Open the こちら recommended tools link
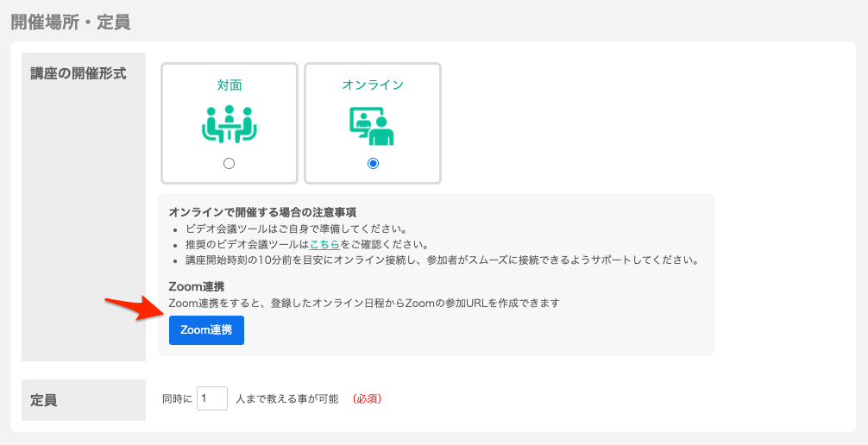The image size is (868, 445). (324, 245)
